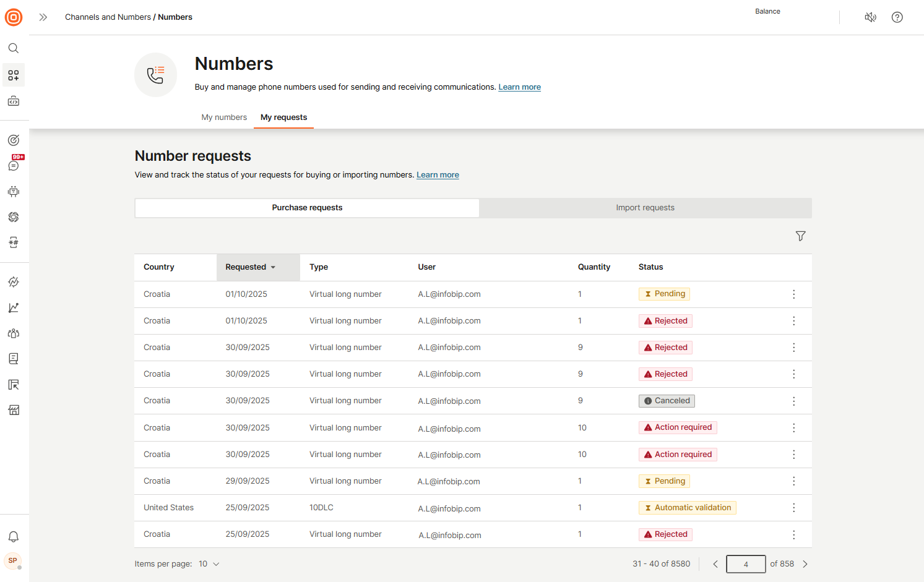
Task: Open conversations icon with 99+ badge
Action: [14, 165]
